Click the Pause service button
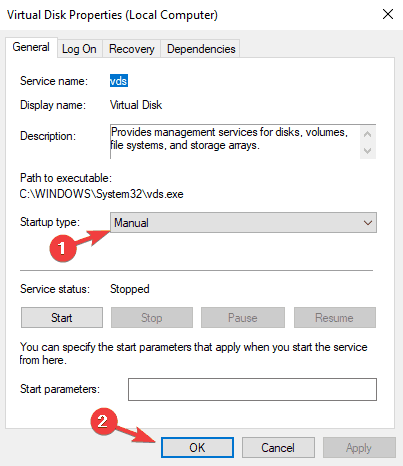This screenshot has height=466, width=403. (x=243, y=318)
